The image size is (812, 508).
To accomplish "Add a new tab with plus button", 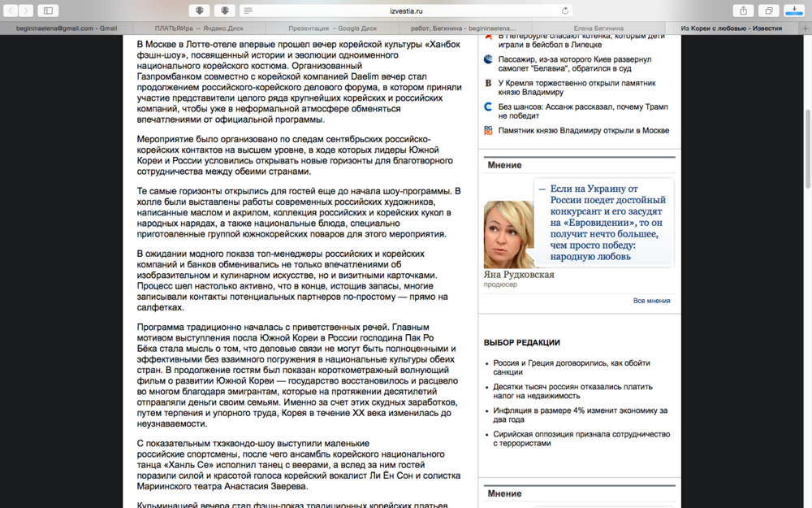I will coord(806,28).
